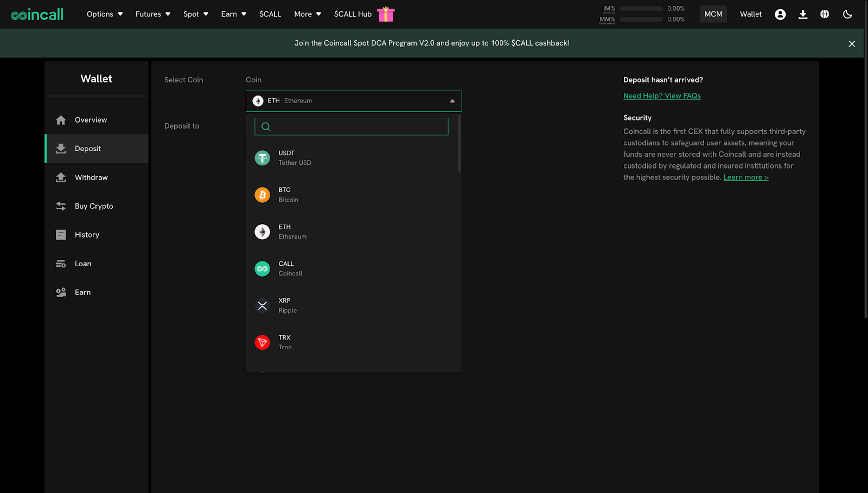Click the MM% margin progress bar
868x493 pixels.
click(x=641, y=20)
